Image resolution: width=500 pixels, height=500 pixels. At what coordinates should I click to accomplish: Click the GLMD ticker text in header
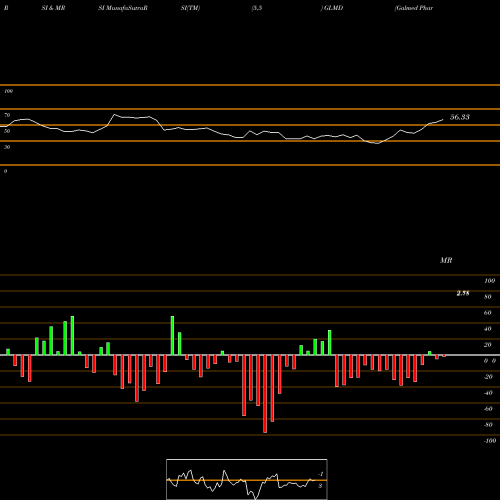coord(333,8)
